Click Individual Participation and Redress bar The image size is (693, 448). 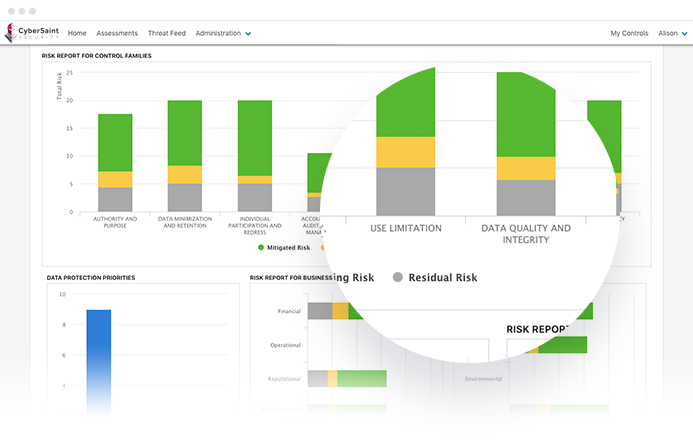pos(255,156)
